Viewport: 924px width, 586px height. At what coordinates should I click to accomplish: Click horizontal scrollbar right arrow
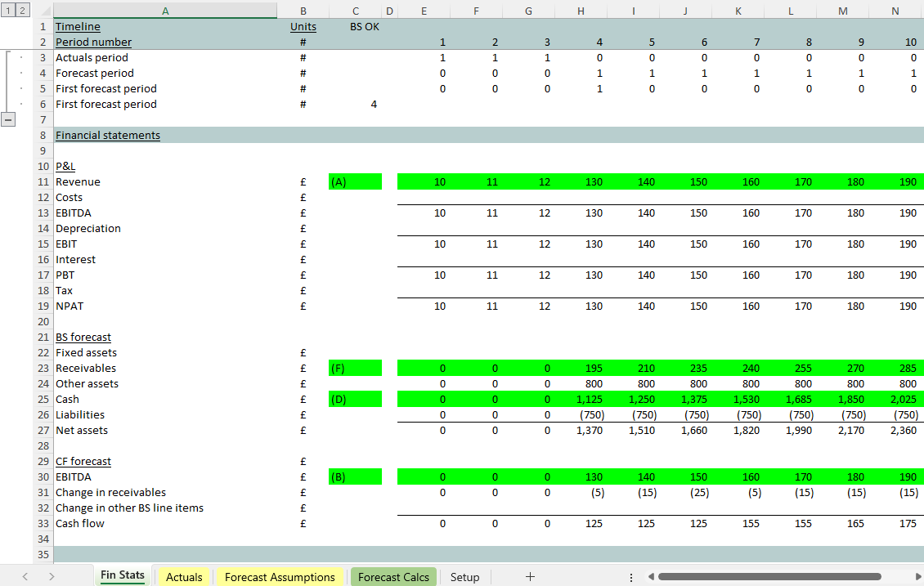[916, 577]
